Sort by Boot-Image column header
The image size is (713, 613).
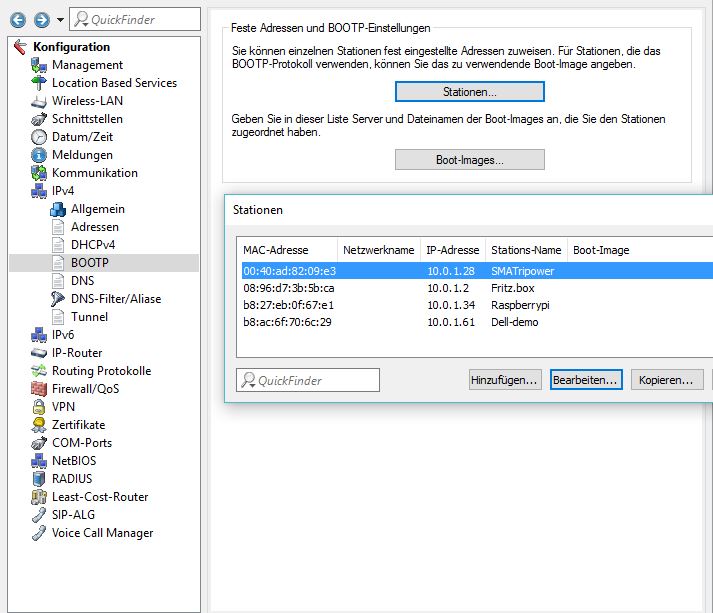click(601, 250)
